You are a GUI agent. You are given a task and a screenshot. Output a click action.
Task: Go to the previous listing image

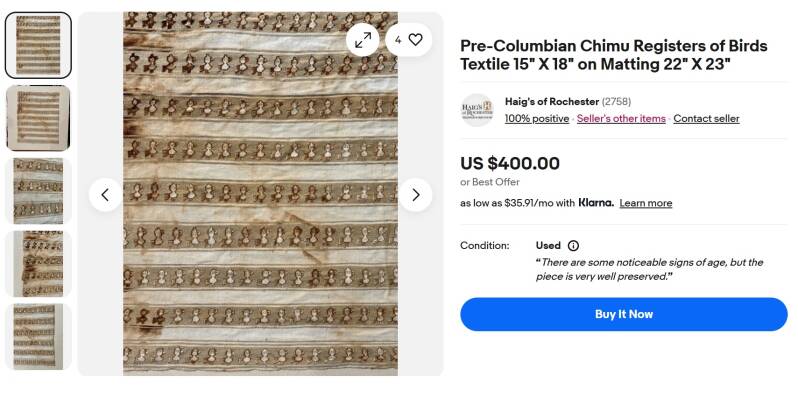click(x=105, y=194)
